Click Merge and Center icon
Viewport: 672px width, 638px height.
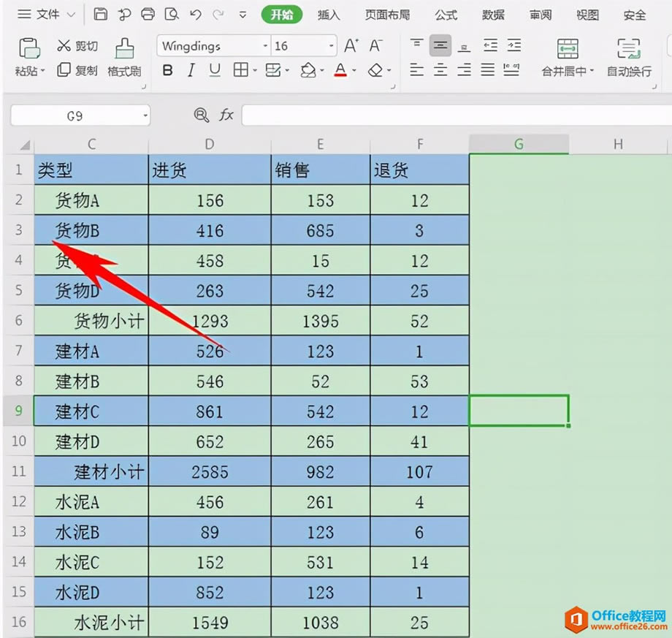[x=568, y=48]
